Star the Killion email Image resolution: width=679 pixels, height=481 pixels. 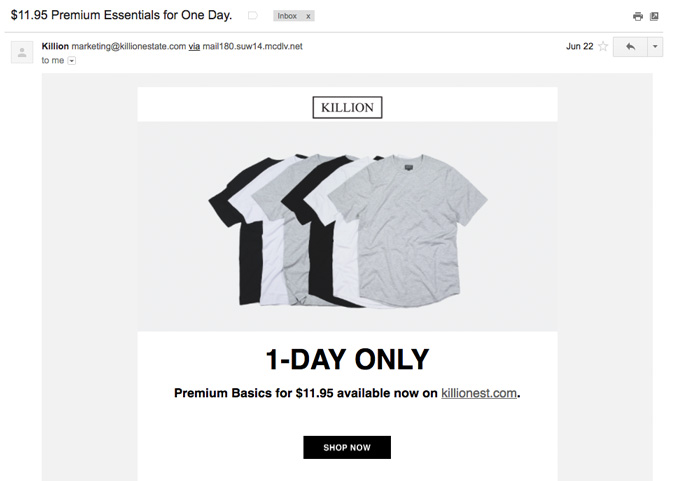(x=603, y=46)
